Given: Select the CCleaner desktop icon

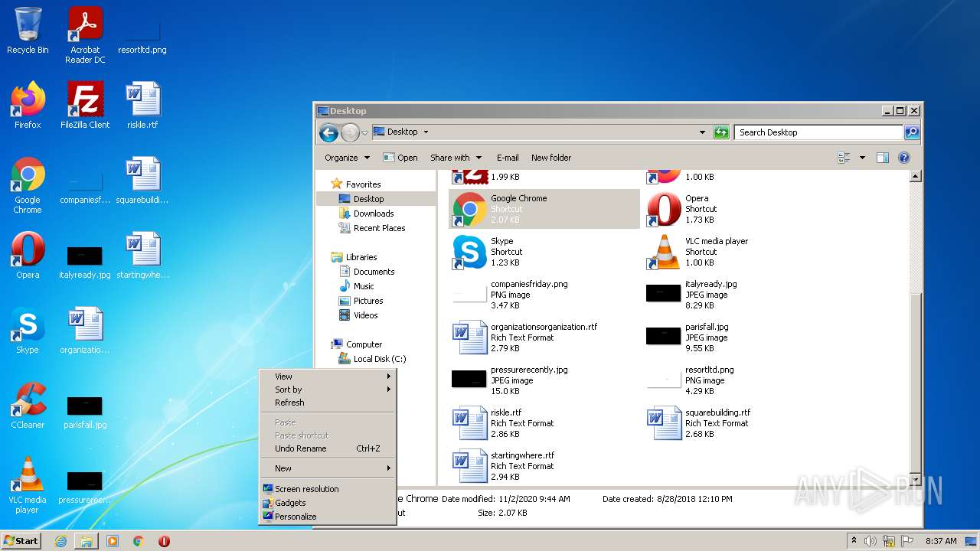Looking at the screenshot, I should pyautogui.click(x=28, y=406).
